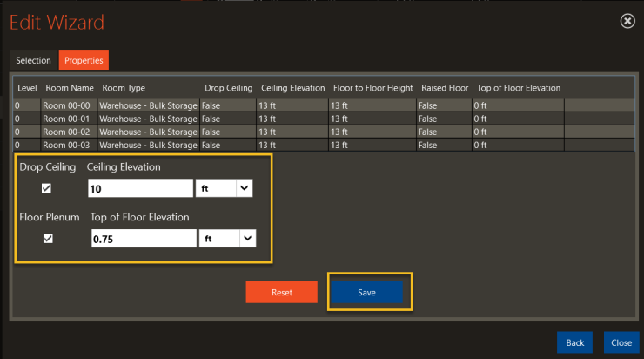Click the Room Type column header
The image size is (644, 359).
(124, 88)
